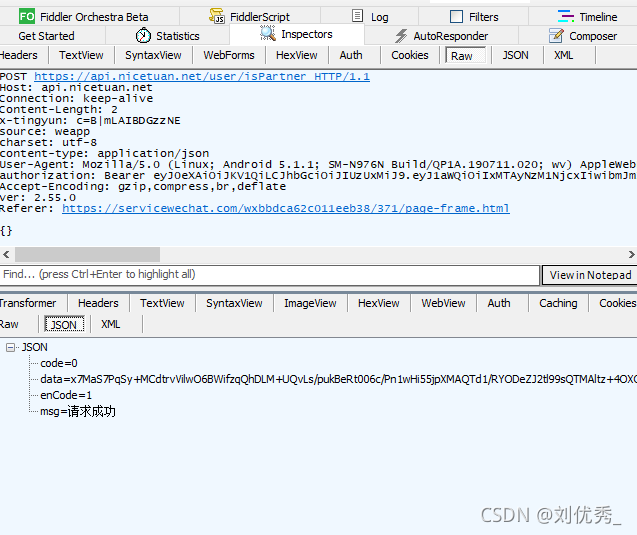The image size is (637, 535).
Task: Click the horizontal scrollbar thumb
Action: coord(87,255)
